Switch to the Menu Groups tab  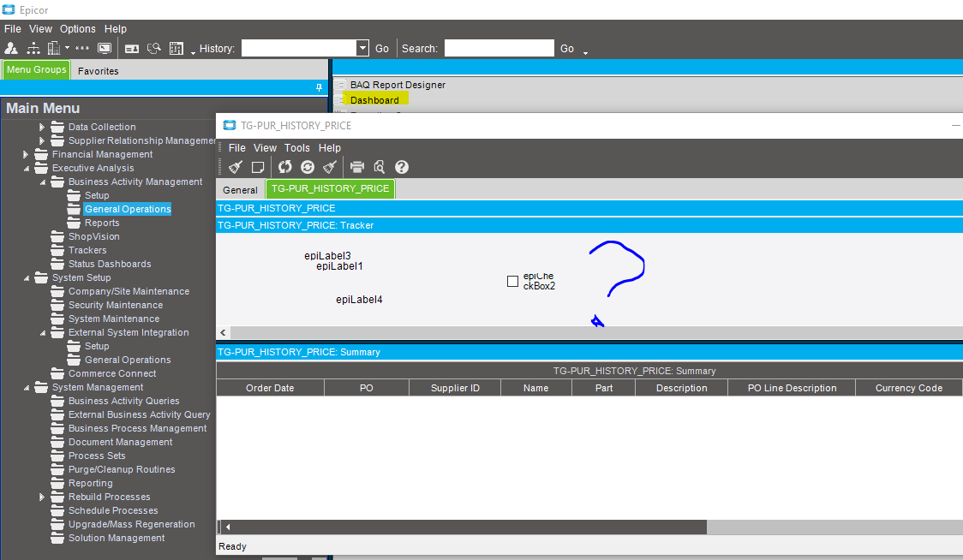tap(36, 69)
